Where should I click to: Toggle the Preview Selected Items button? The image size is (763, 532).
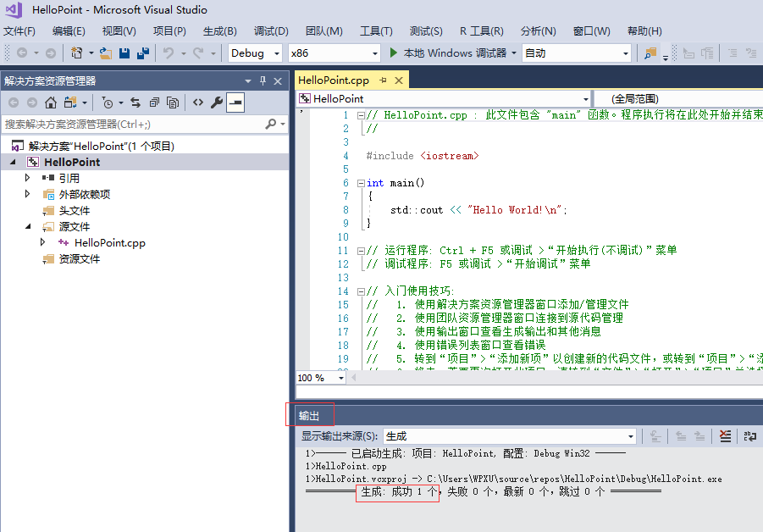point(235,103)
